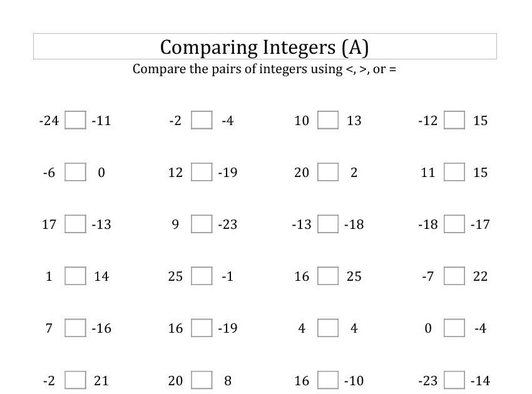Select the box between -18 and -17
Viewport: 532px width, 394px height.
pyautogui.click(x=454, y=224)
